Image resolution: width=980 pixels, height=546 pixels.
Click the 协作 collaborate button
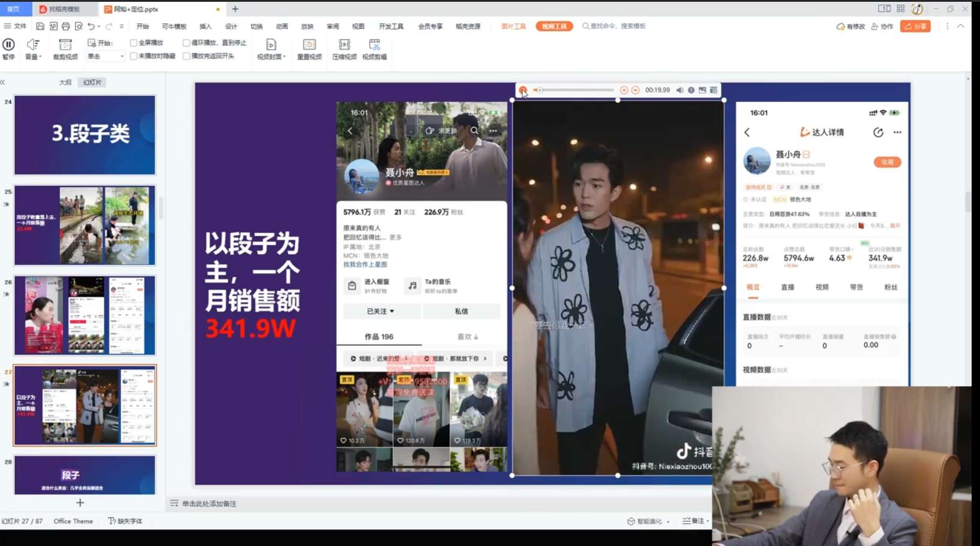point(882,26)
